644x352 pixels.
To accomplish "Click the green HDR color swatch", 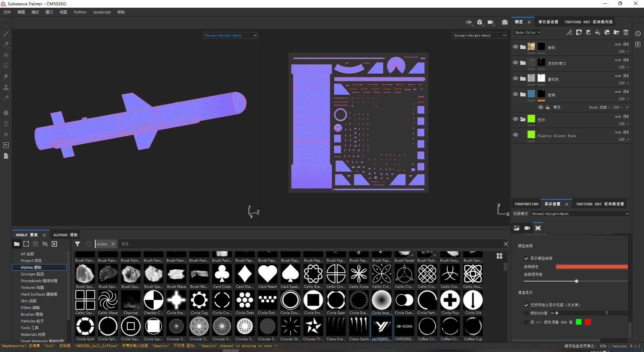I will 579,322.
